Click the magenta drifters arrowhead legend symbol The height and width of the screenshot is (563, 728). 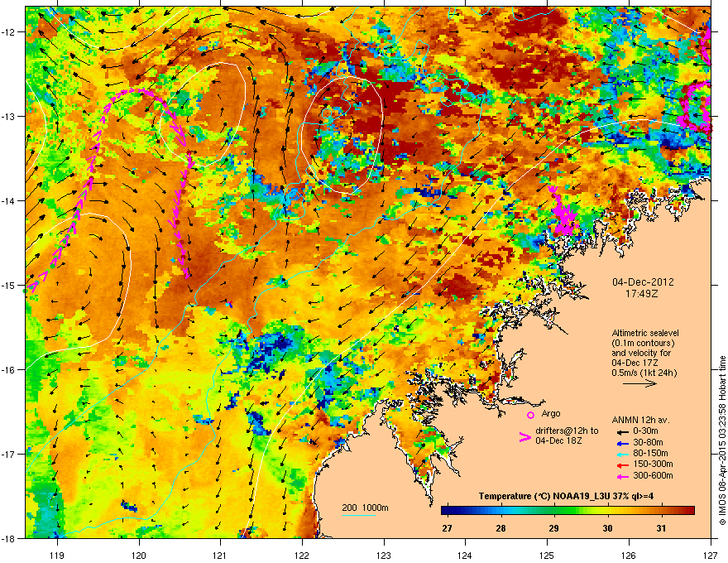(524, 437)
